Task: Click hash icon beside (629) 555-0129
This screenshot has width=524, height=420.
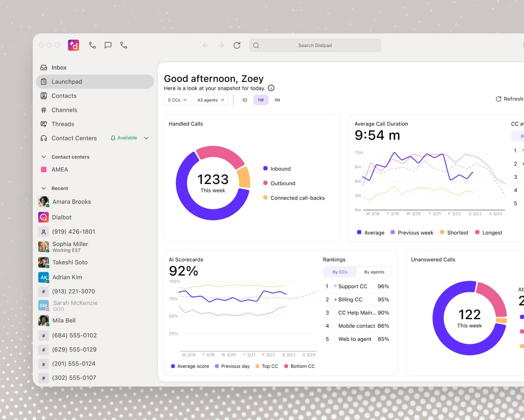Action: 44,349
